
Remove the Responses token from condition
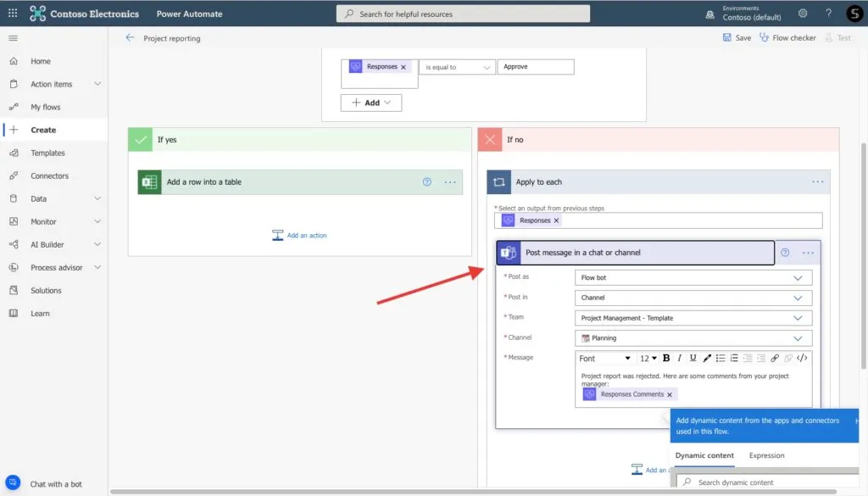tap(403, 67)
